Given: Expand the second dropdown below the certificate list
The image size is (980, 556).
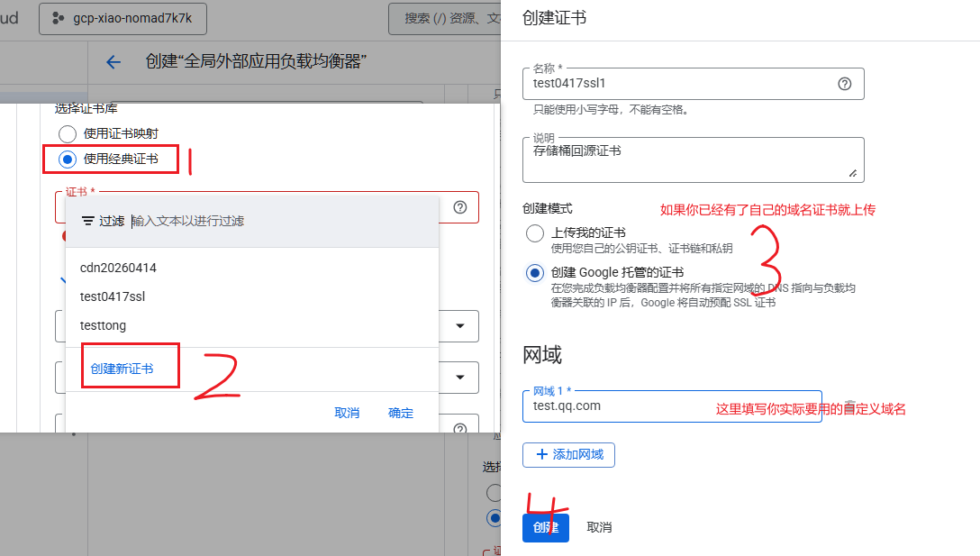Looking at the screenshot, I should [460, 377].
